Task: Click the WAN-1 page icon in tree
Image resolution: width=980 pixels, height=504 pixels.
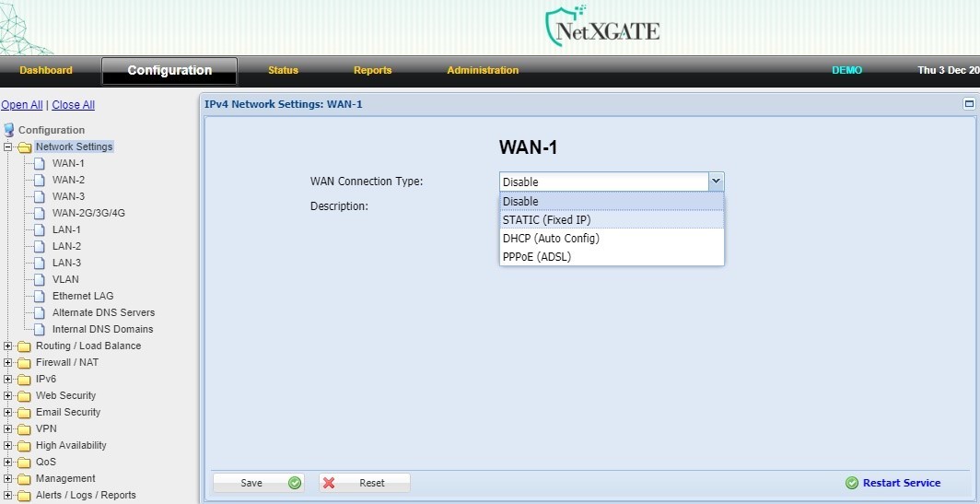Action: coord(40,164)
